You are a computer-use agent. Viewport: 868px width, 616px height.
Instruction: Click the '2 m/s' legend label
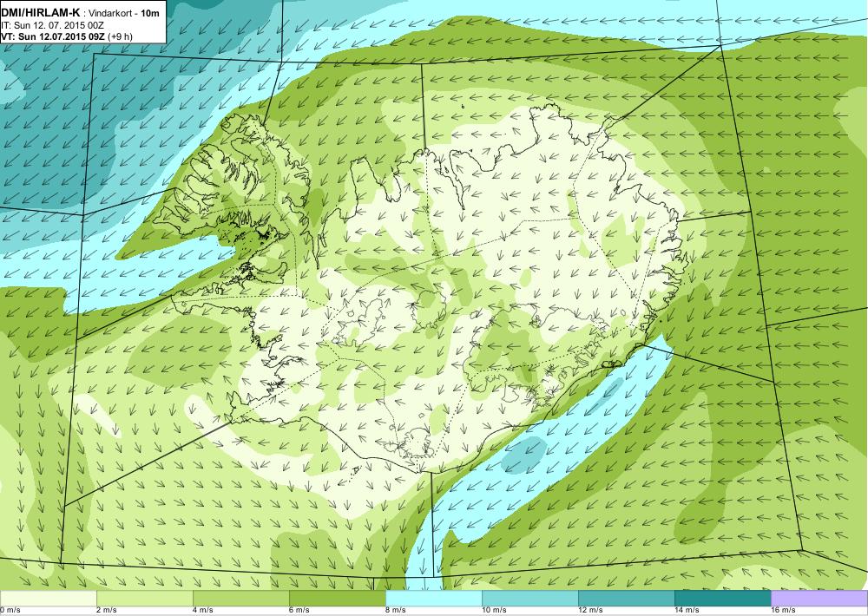[107, 611]
